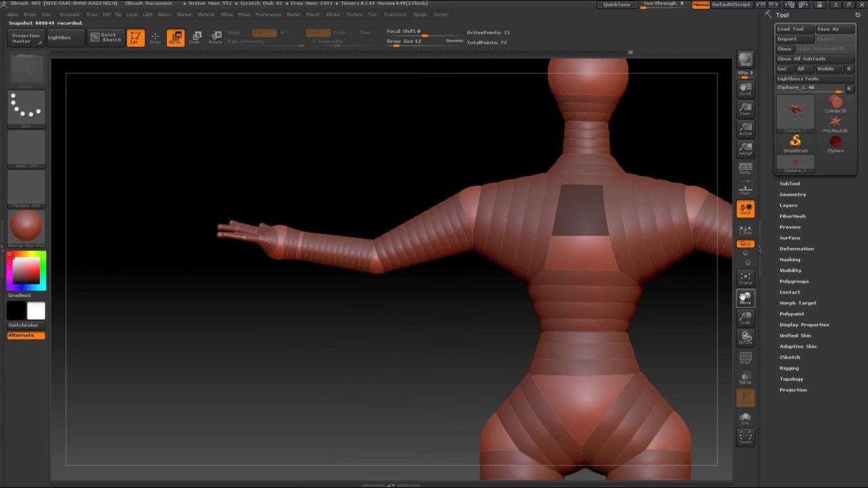Click the Projection Master button
This screenshot has width=868, height=488.
click(26, 38)
